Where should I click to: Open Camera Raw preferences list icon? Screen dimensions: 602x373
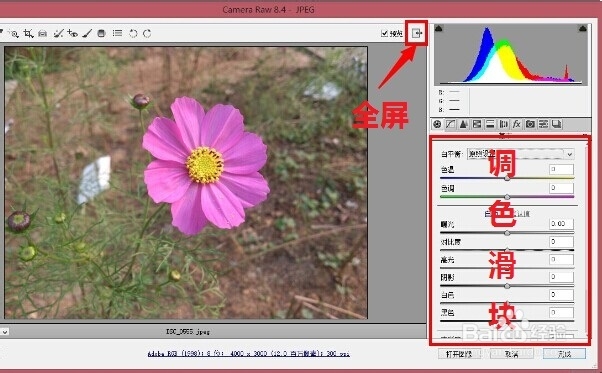tap(117, 34)
